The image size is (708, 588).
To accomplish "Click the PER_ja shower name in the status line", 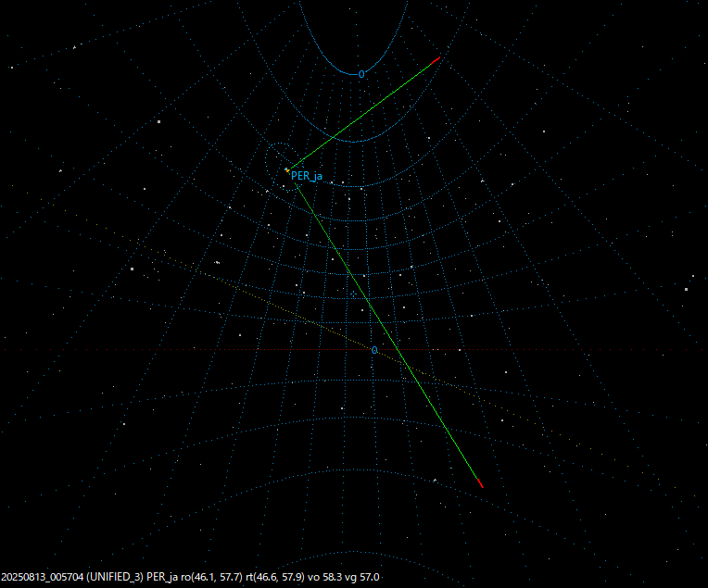I will click(162, 577).
